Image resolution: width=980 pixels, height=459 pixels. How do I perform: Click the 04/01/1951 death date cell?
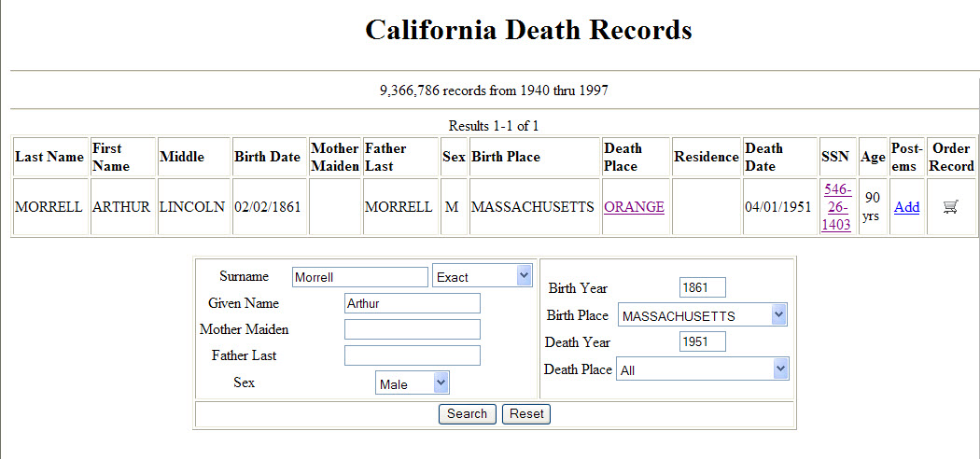pyautogui.click(x=778, y=207)
